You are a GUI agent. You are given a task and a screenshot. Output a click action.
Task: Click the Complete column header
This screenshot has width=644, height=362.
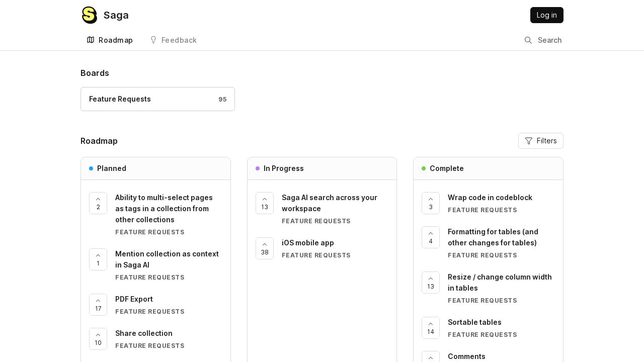coord(488,168)
